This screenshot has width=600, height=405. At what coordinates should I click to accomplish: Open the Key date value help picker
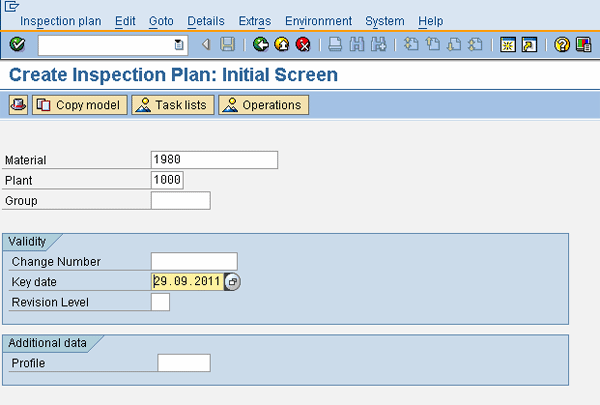click(232, 282)
